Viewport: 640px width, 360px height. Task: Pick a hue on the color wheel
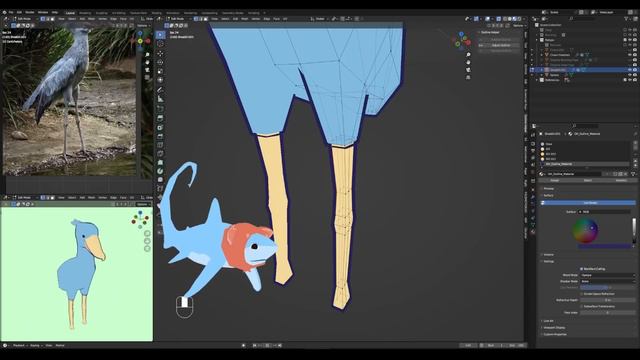[x=585, y=231]
